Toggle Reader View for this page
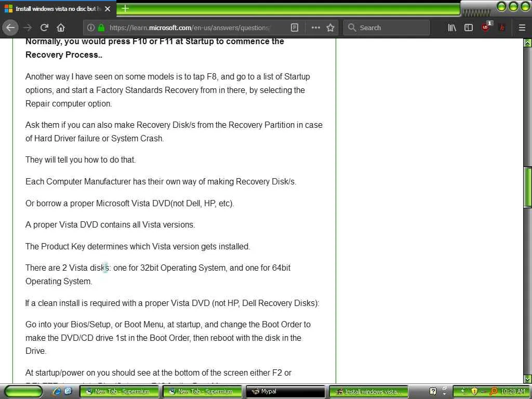532x399 pixels. pyautogui.click(x=295, y=28)
